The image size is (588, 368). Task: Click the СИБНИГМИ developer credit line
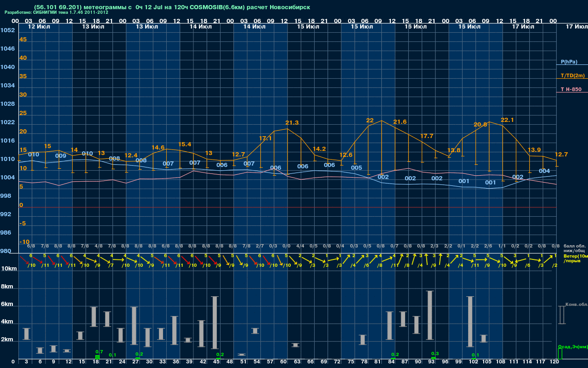(x=57, y=12)
